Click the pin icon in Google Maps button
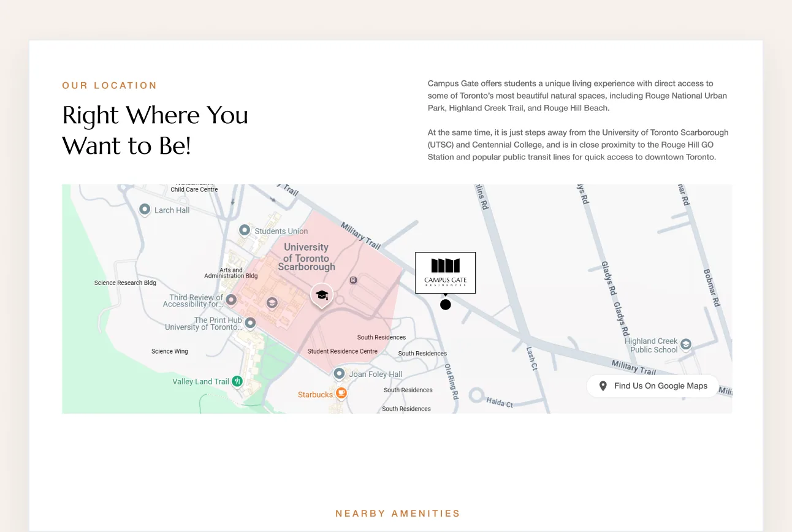 coord(603,386)
